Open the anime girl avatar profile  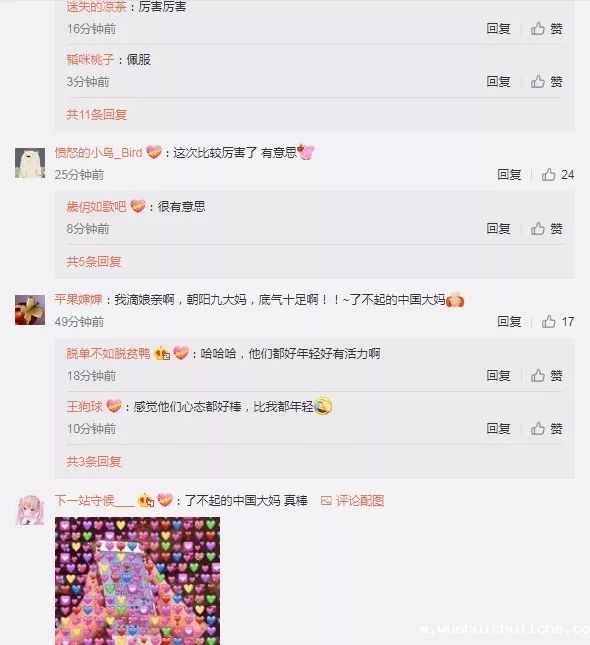[30, 510]
